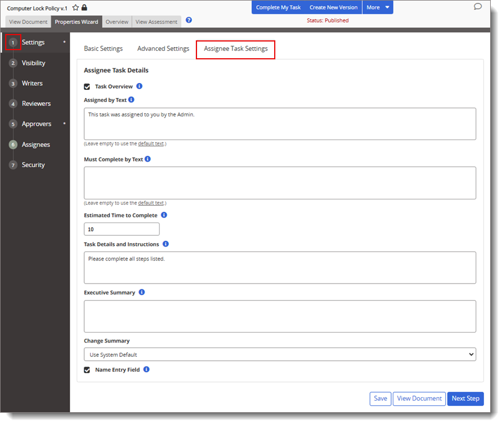This screenshot has height=426, width=504.
Task: Click the Assignee Task Details heading
Action: click(116, 70)
